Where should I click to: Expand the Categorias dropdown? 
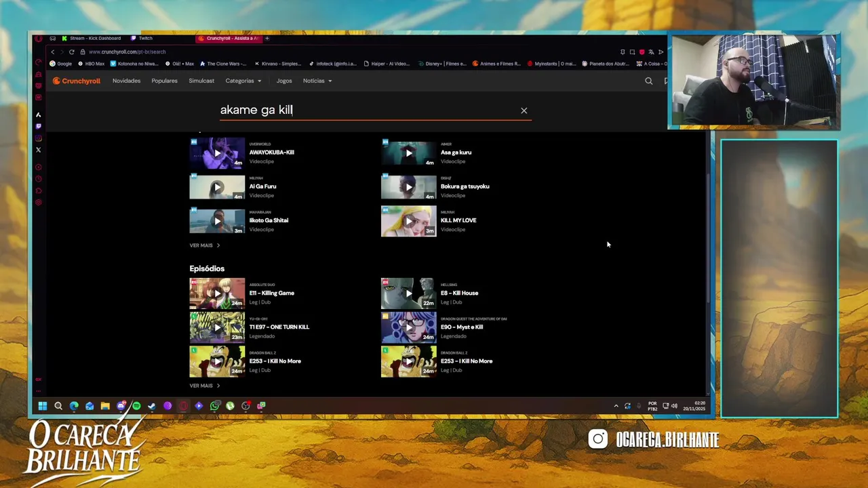(243, 81)
